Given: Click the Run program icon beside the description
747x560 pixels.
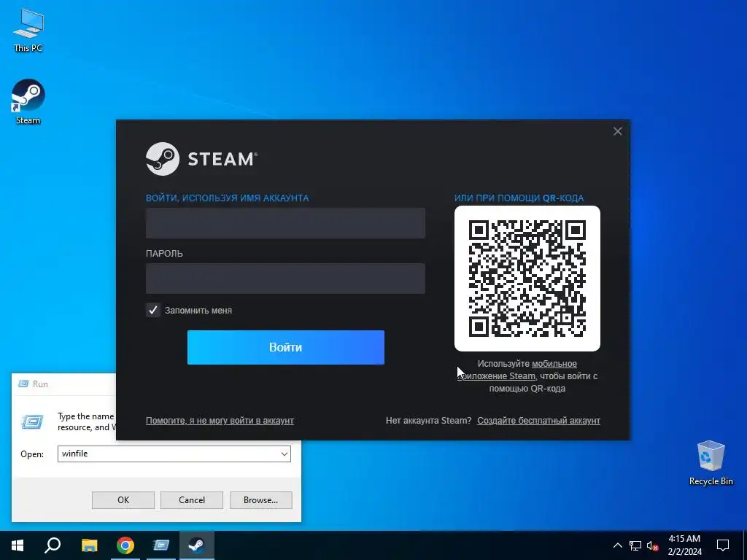Looking at the screenshot, I should (32, 421).
